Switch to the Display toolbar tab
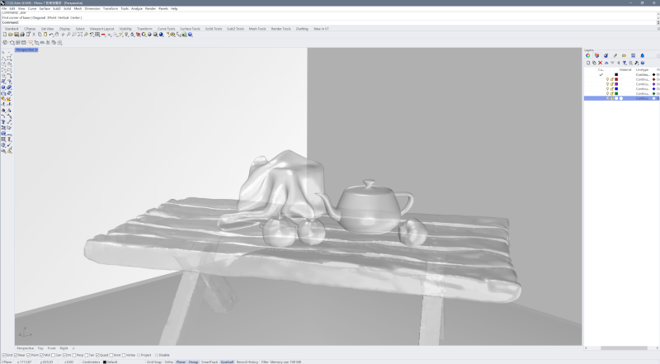The image size is (660, 364). 64,29
